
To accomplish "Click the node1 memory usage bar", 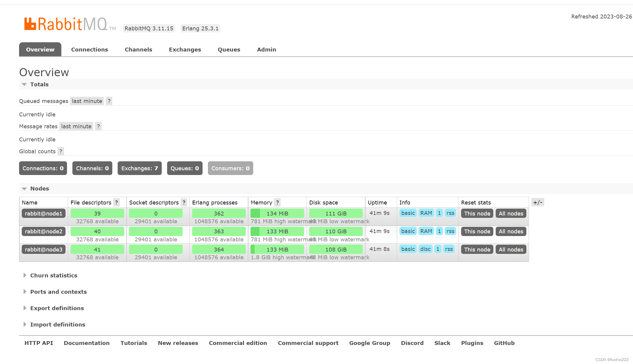I will 277,213.
